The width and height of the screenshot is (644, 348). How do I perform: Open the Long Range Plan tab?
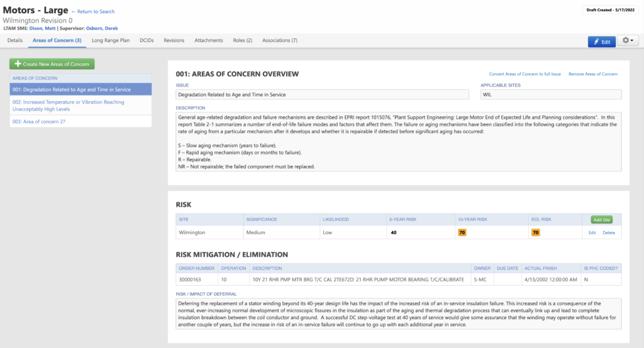tap(111, 40)
